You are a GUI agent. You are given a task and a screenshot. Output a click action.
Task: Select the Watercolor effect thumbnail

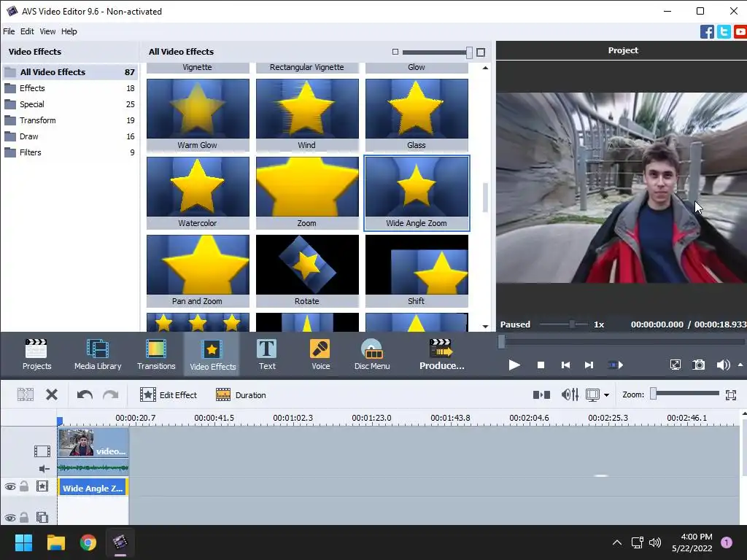[x=198, y=192]
